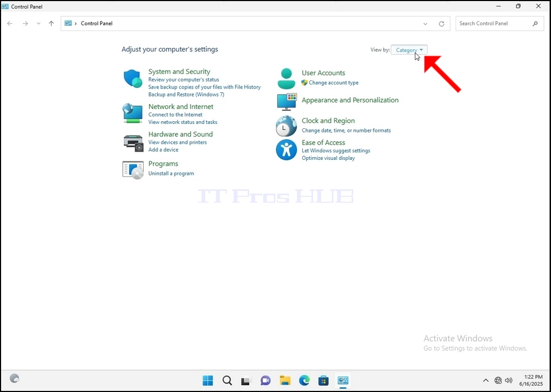Image resolution: width=551 pixels, height=392 pixels.
Task: Show hidden tray icons chevron
Action: click(x=486, y=380)
